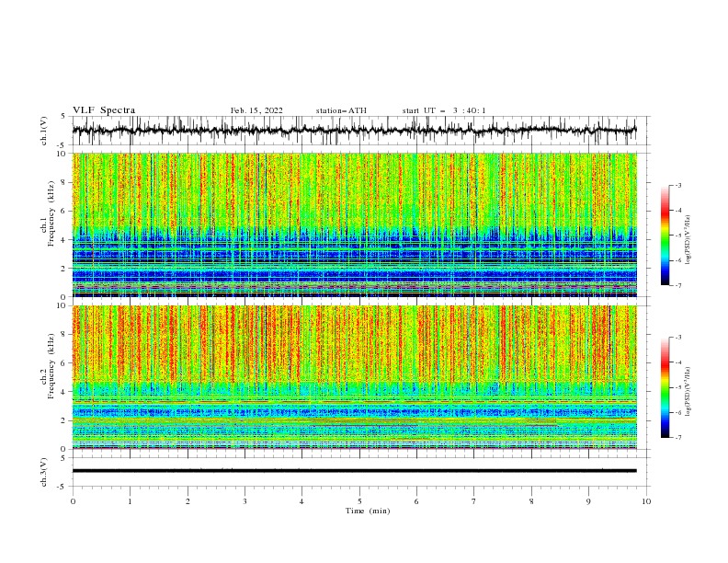
Task: Click the ch.1 'Frequency (kHz)' axis label
Action: pos(51,213)
